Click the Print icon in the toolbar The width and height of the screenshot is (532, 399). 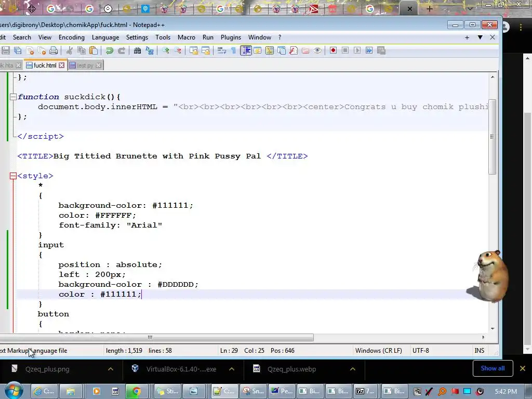(x=54, y=50)
